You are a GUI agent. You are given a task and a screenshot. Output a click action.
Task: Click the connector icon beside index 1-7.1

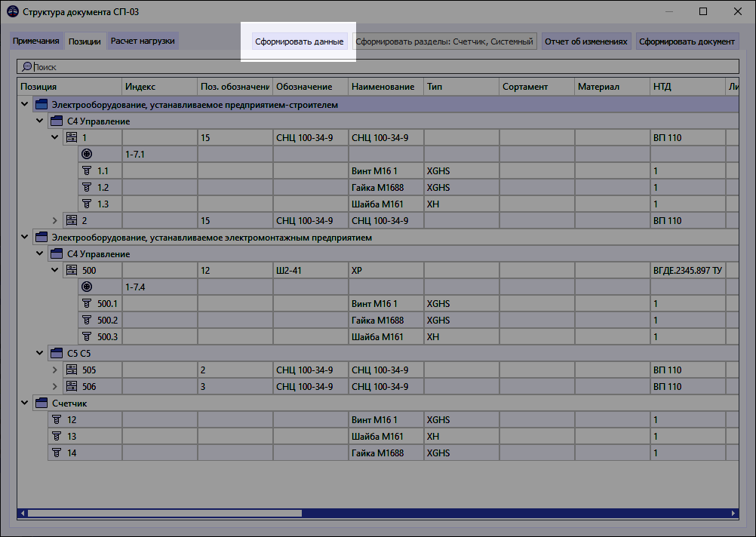click(x=88, y=154)
